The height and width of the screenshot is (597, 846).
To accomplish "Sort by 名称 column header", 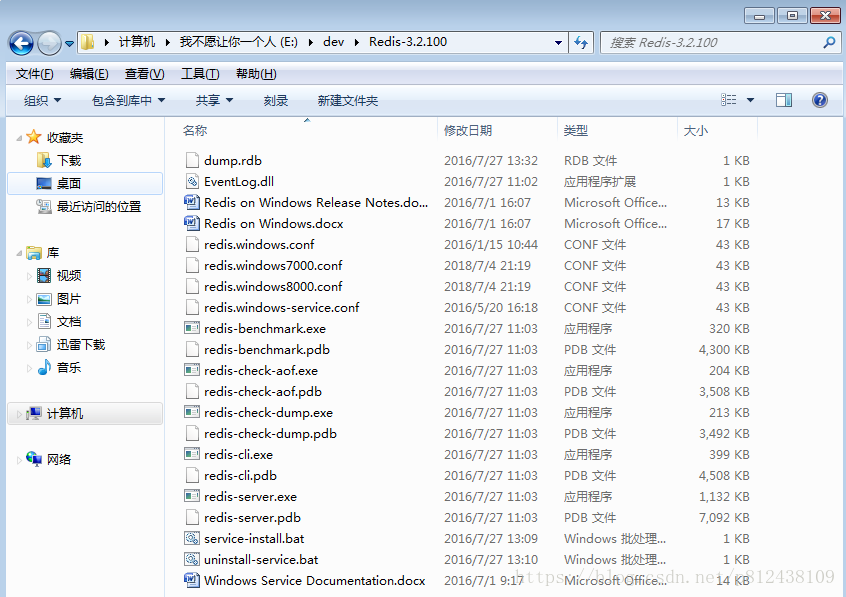I will (195, 131).
